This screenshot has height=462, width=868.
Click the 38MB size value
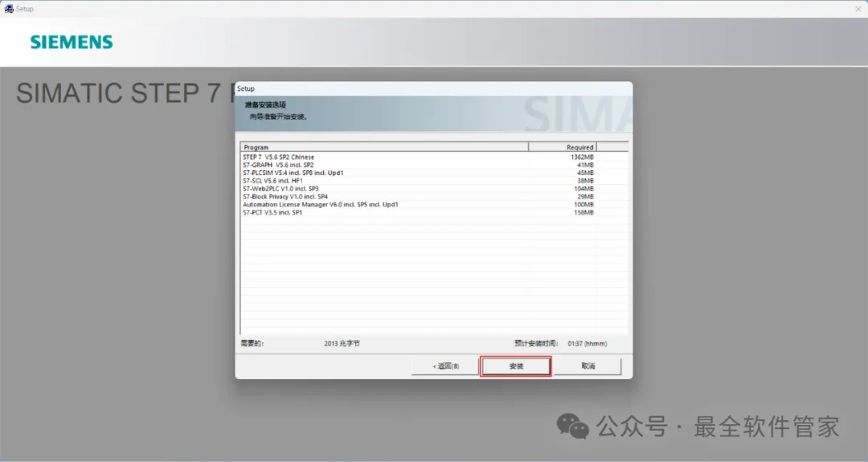point(585,181)
